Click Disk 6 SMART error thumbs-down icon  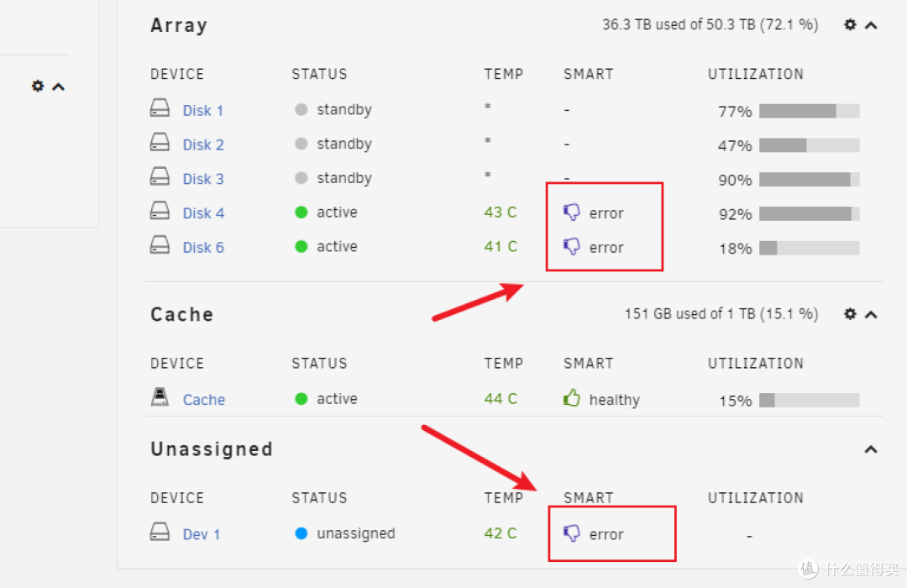[x=572, y=247]
